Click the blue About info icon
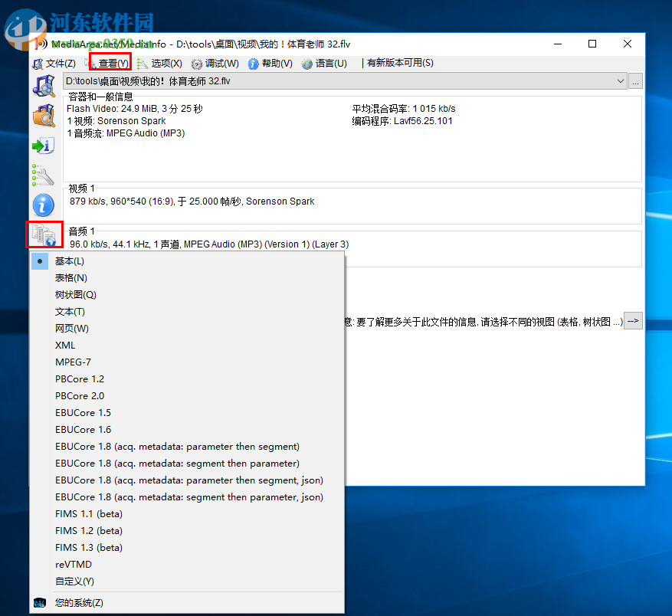This screenshot has width=672, height=616. [x=44, y=205]
